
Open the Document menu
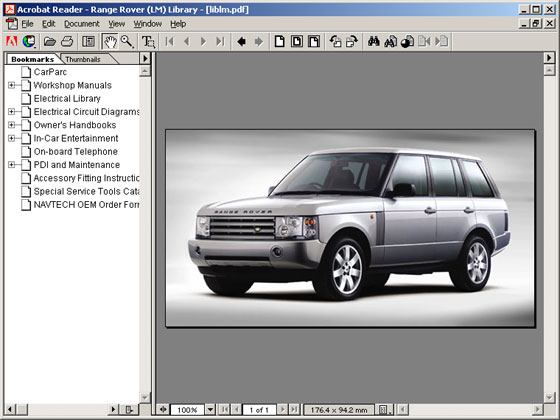pyautogui.click(x=82, y=24)
